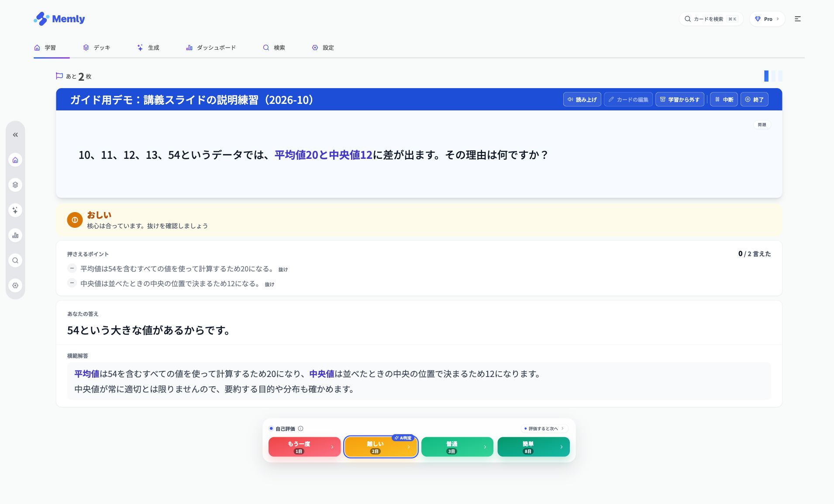The height and width of the screenshot is (504, 834).
Task: Click the AI判定 badge on the rating bar
Action: tap(403, 438)
